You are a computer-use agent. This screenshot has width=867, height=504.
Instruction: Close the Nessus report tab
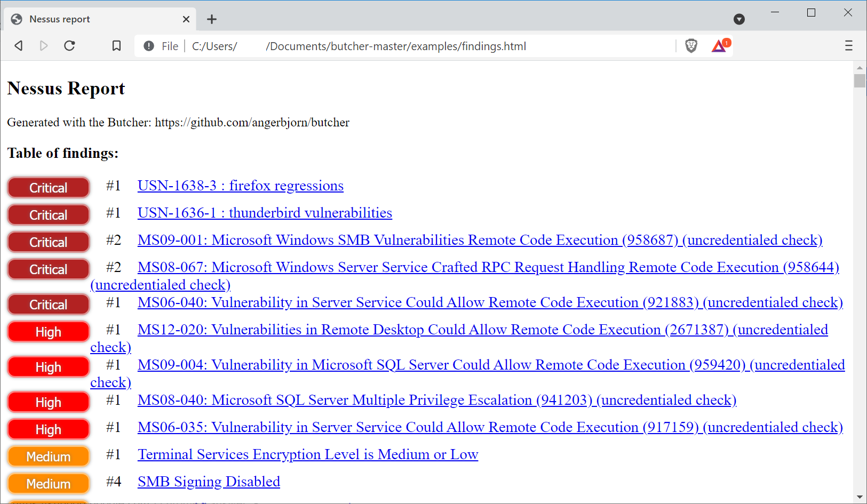(x=186, y=19)
